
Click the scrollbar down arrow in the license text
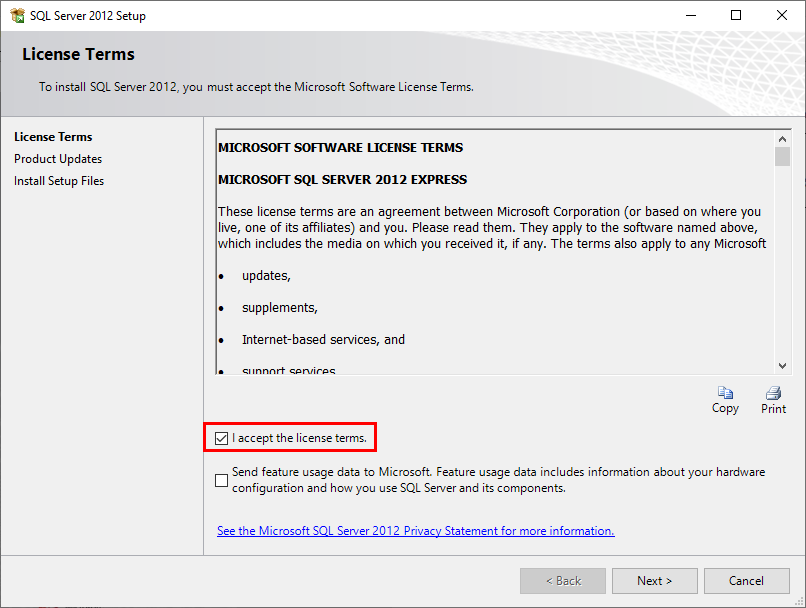[x=783, y=365]
